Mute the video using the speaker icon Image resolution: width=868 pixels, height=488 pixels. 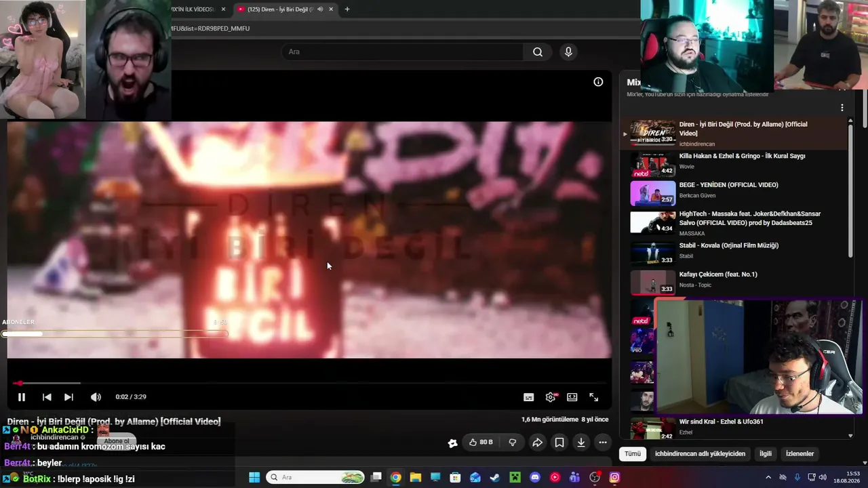(x=96, y=397)
